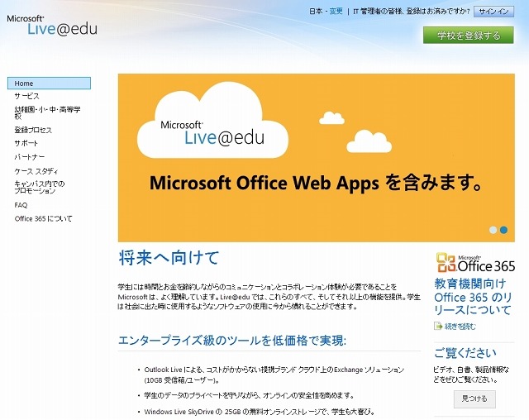Open FAQ in the sidebar
This screenshot has height=420, width=529.
point(21,205)
